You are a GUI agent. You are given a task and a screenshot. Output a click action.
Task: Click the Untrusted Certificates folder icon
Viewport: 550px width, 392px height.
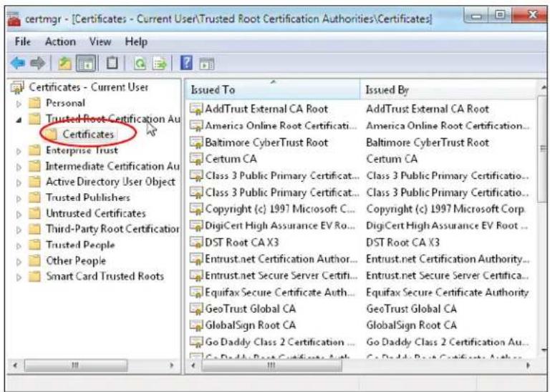(x=34, y=213)
